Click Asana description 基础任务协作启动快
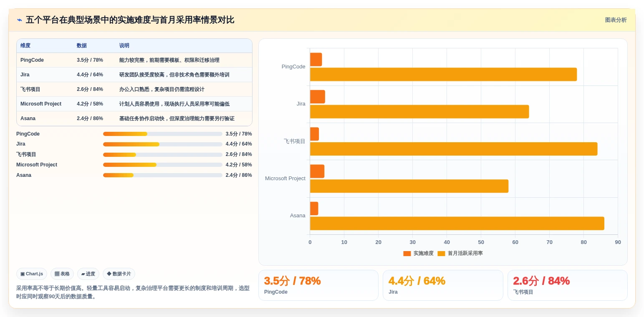Viewport: 644px width, 317px height. pyautogui.click(x=177, y=118)
